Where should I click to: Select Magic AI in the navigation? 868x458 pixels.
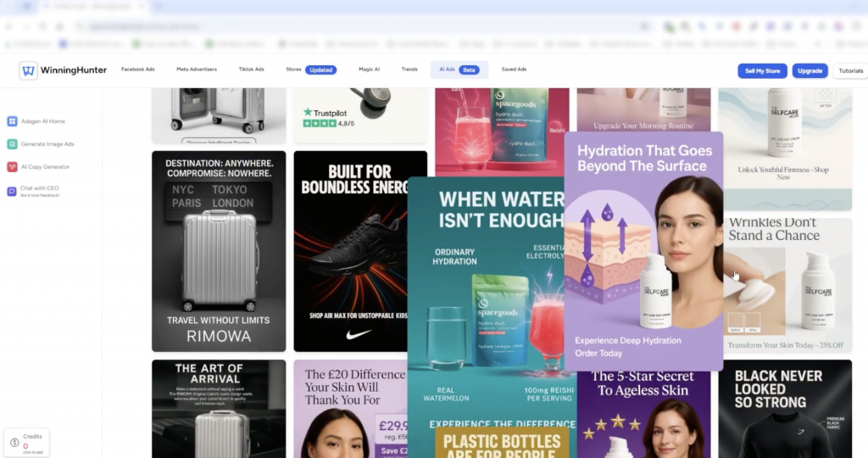coord(369,70)
